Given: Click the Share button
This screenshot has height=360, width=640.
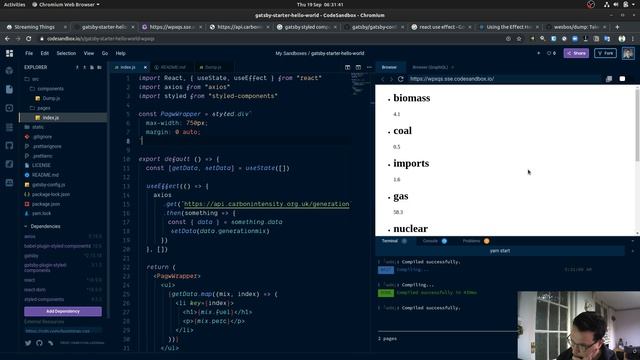Looking at the screenshot, I should [576, 53].
